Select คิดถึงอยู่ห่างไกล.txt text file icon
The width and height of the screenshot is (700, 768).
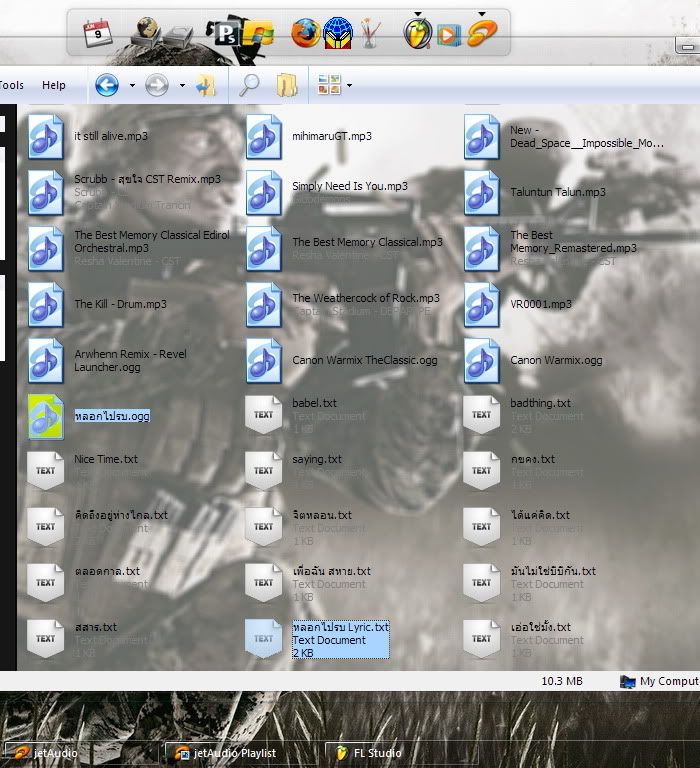click(46, 527)
